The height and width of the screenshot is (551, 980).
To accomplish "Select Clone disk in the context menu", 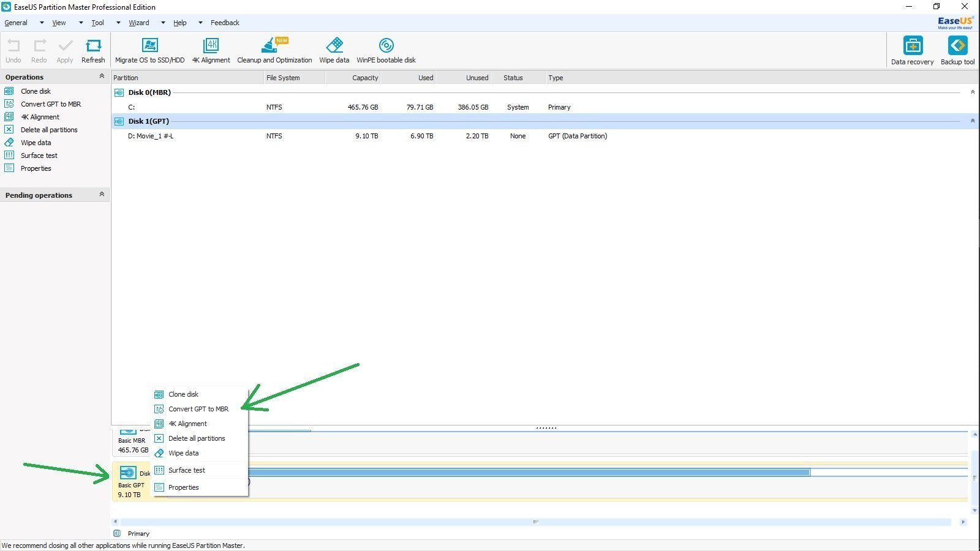I will [199, 394].
